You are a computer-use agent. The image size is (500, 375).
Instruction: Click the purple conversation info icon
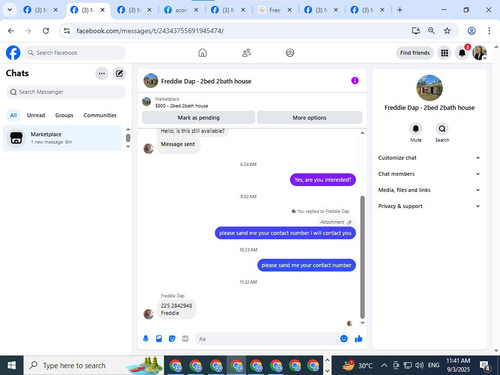tap(355, 81)
